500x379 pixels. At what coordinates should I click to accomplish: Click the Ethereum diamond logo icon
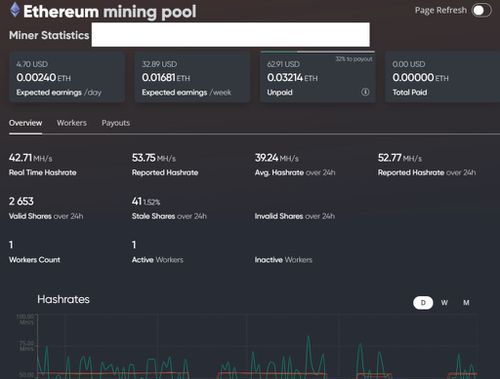(x=15, y=10)
